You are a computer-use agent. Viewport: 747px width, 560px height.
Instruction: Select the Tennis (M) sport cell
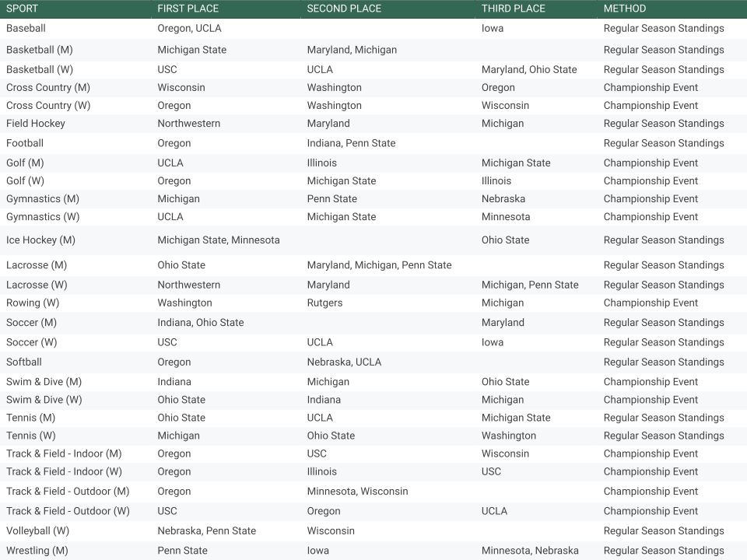30,418
